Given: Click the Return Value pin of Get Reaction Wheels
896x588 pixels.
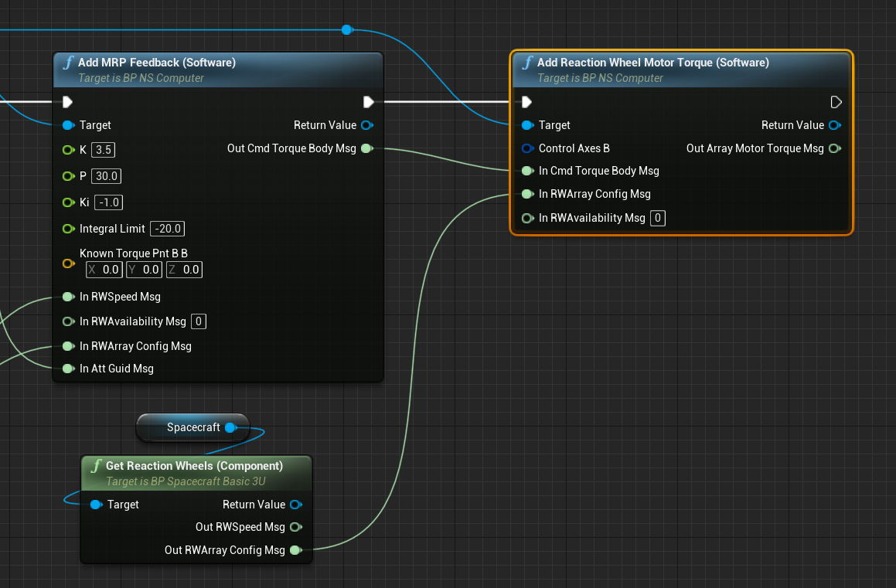Looking at the screenshot, I should 295,505.
